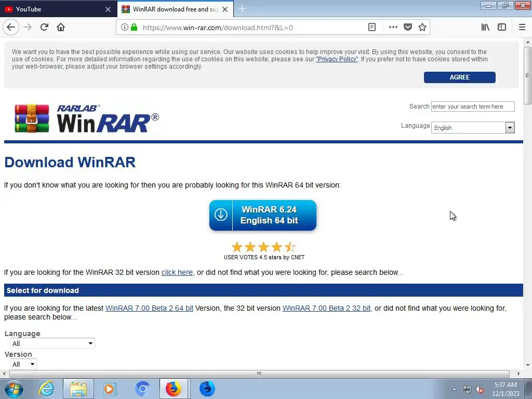Show hidden system tray icons
Image resolution: width=532 pixels, height=399 pixels.
pos(454,389)
